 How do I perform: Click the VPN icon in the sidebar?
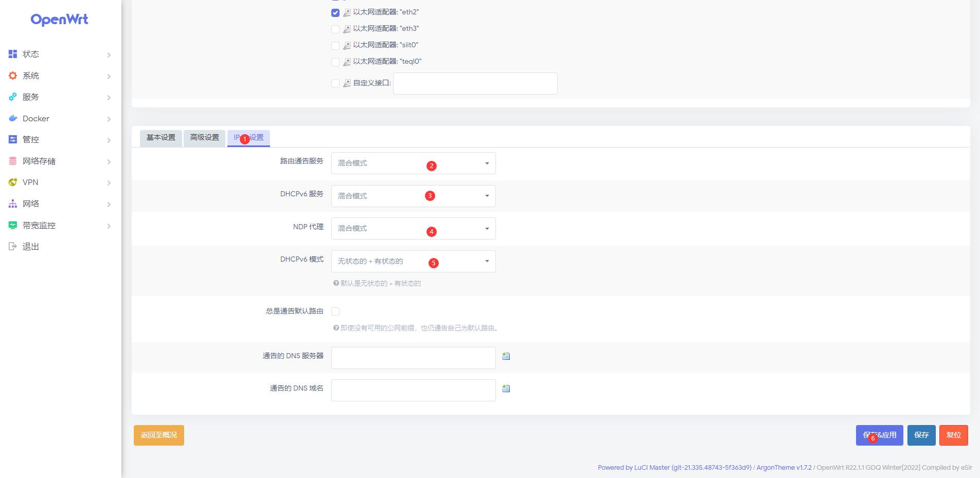[13, 182]
